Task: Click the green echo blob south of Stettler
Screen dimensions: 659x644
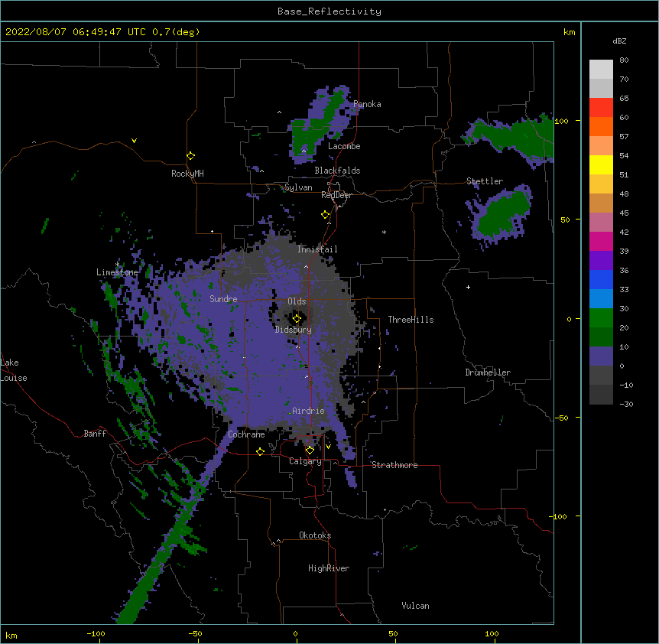Action: pos(502,215)
